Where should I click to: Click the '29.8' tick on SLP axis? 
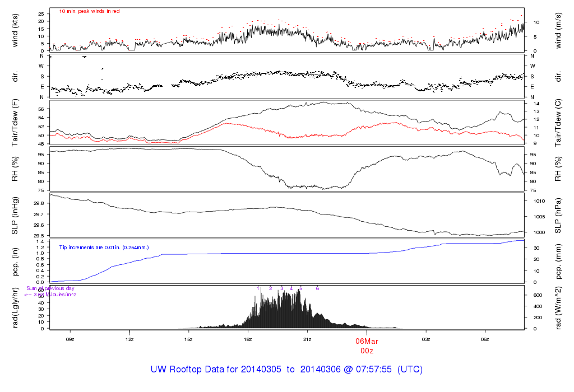coord(39,203)
